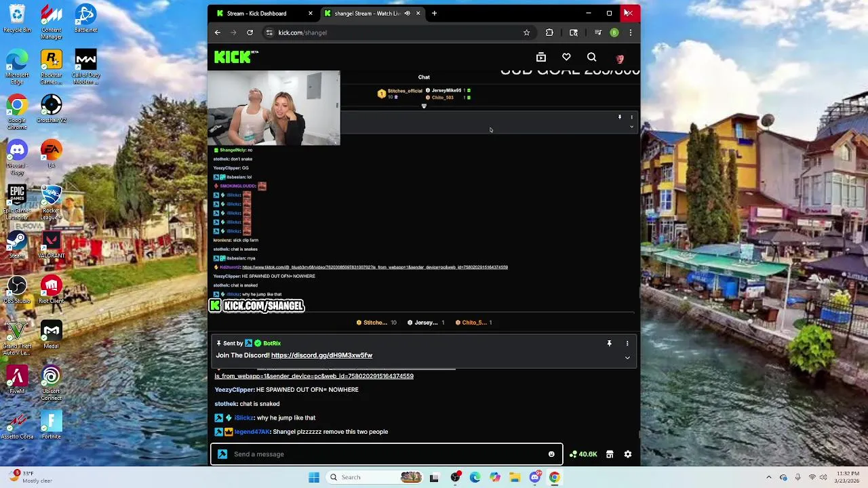Open the Rocket League desktop shortcut
The image size is (868, 488).
pyautogui.click(x=52, y=203)
